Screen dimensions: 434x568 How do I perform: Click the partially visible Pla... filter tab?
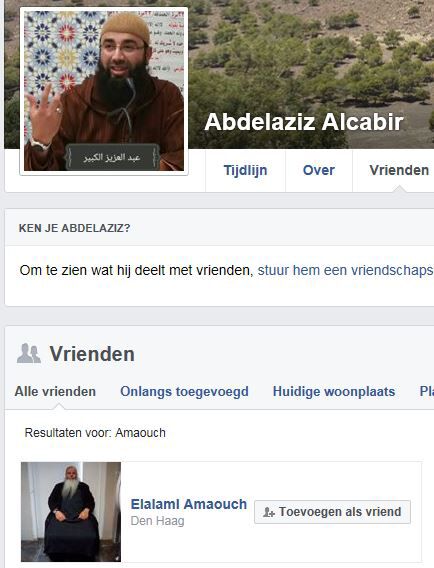[426, 392]
